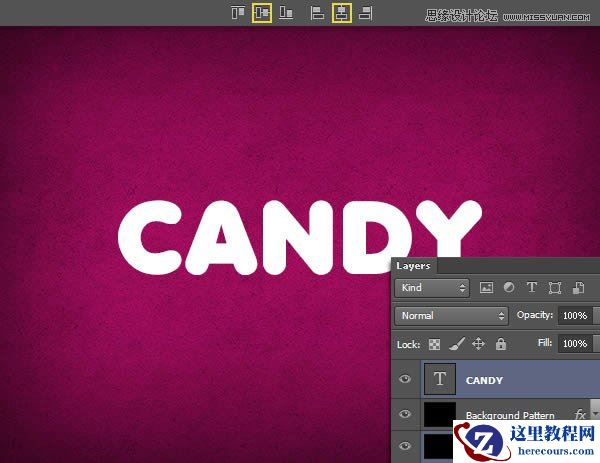Filter layers by shape layers icon
This screenshot has width=600, height=463.
555,288
